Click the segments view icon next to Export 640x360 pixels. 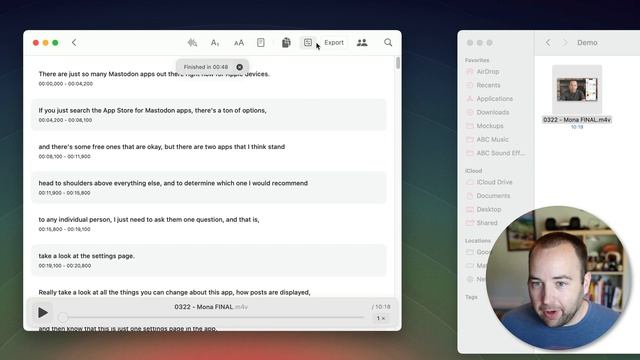click(x=308, y=42)
